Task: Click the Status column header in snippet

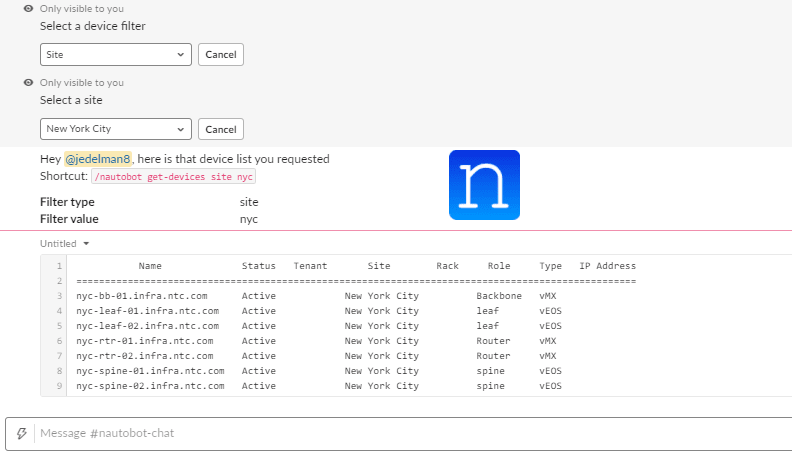Action: 259,266
